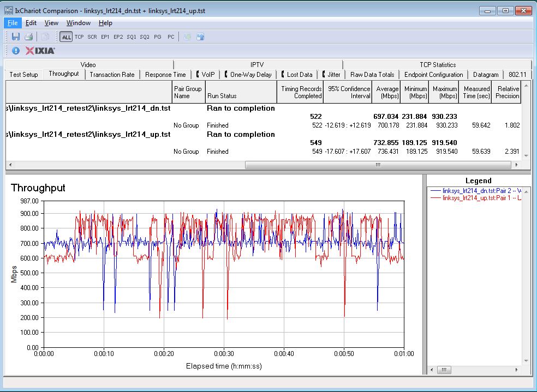This screenshot has width=537, height=392.
Task: Click the greyed Copy toolbar icon
Action: coord(45,37)
